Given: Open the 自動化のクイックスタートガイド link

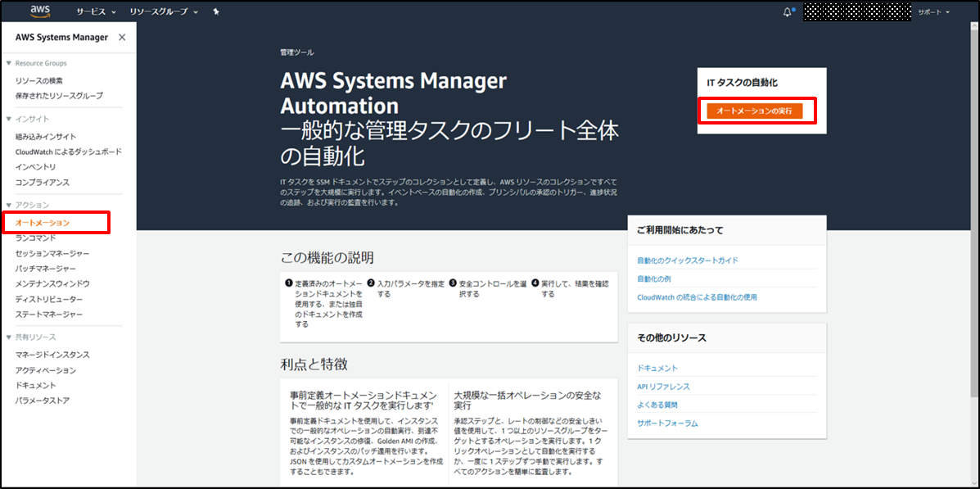Looking at the screenshot, I should pyautogui.click(x=688, y=260).
